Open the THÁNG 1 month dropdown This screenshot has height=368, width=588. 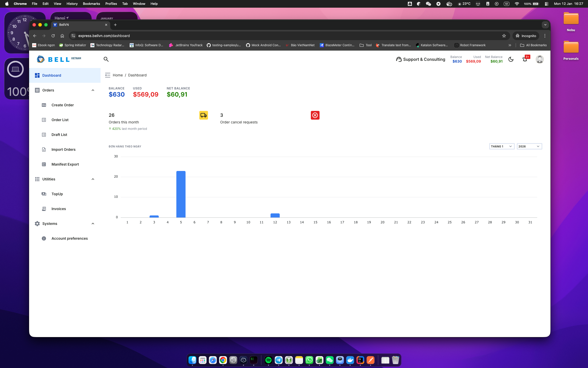coord(501,146)
